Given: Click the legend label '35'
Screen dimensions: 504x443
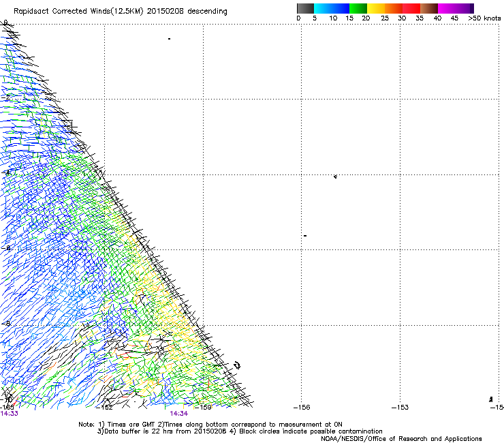Looking at the screenshot, I should pyautogui.click(x=420, y=18).
